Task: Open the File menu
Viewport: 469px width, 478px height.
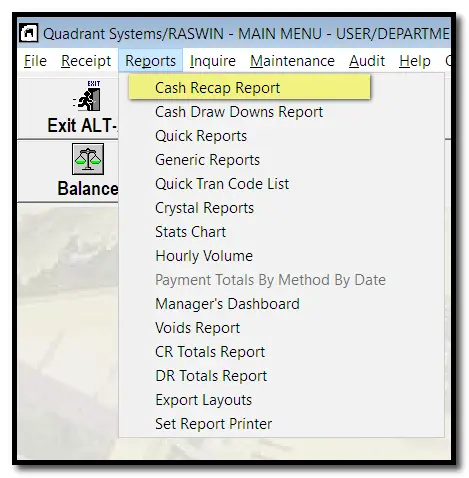Action: (x=35, y=61)
